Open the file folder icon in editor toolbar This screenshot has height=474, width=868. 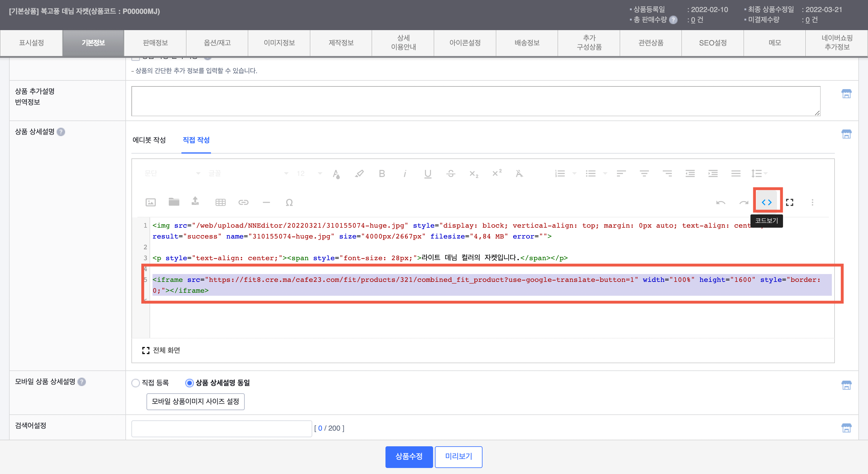pos(174,202)
